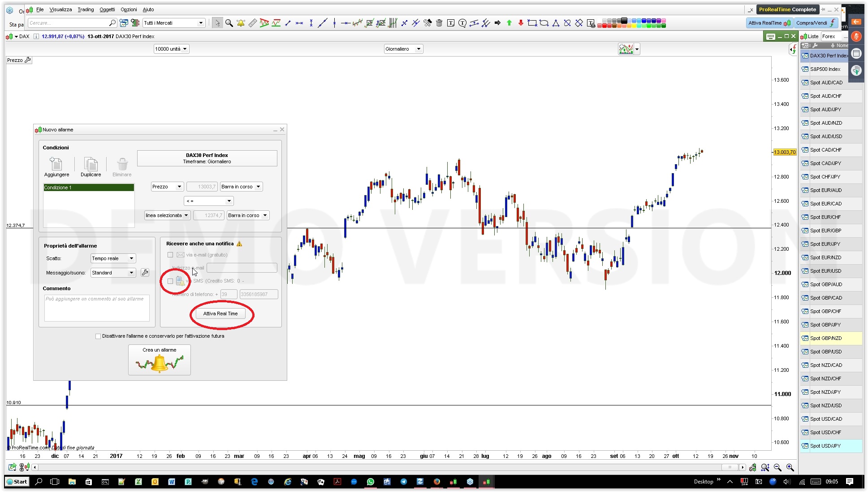Open the comparison operator dropdown
The image size is (868, 492).
click(209, 201)
